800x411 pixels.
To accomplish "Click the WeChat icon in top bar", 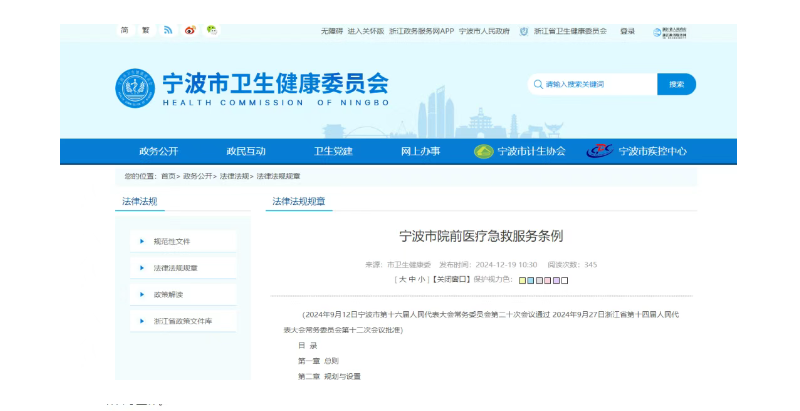I will [x=212, y=30].
